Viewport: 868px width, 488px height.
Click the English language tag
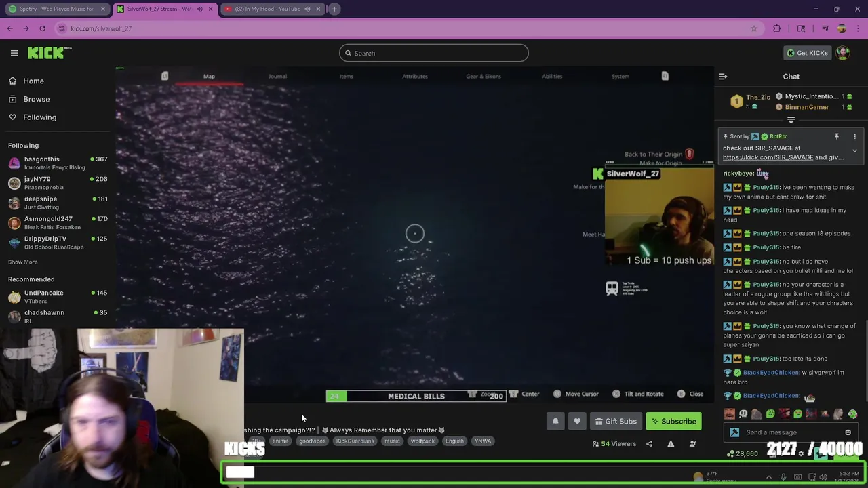(454, 441)
